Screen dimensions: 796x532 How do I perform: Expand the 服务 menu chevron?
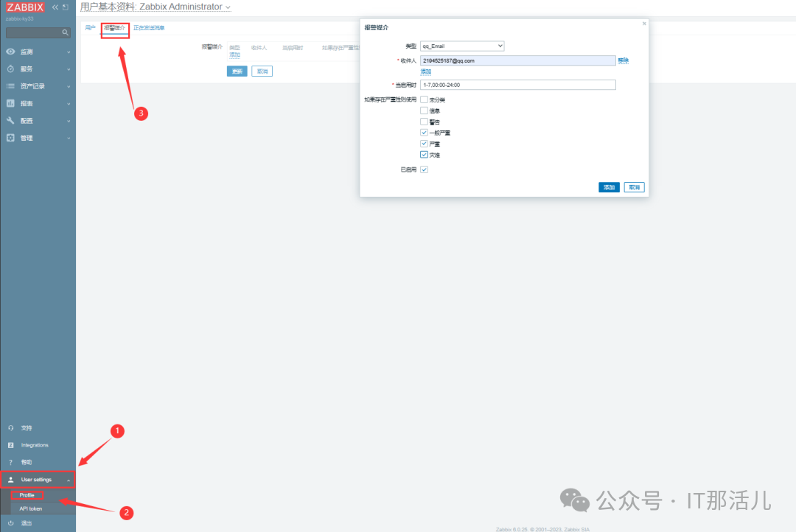pos(69,69)
